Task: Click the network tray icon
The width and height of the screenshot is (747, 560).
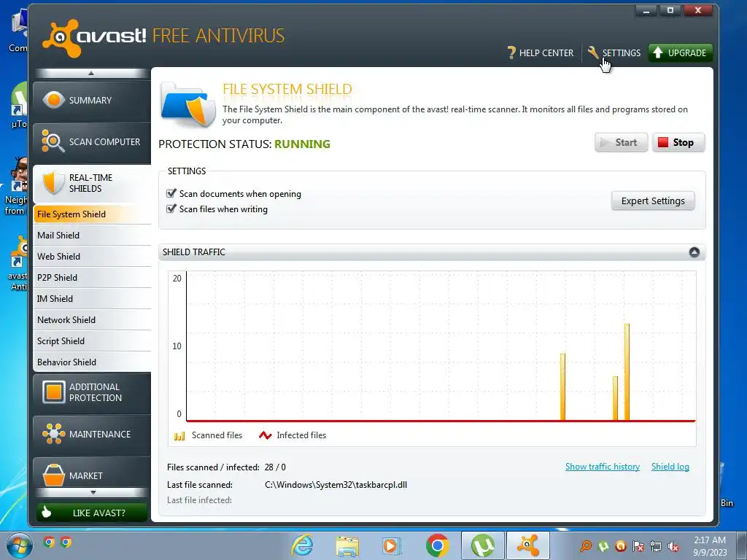Action: (656, 547)
